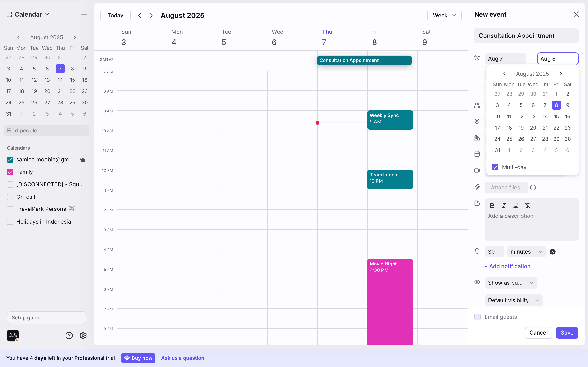Open settings gear in sidebar

click(83, 336)
